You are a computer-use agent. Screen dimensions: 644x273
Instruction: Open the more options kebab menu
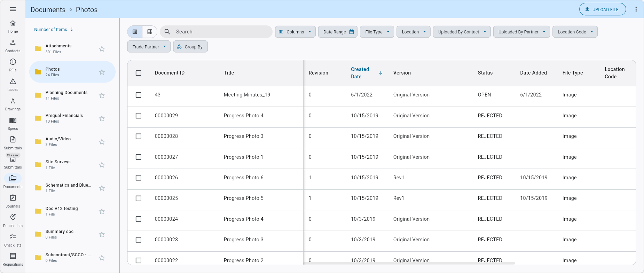636,9
